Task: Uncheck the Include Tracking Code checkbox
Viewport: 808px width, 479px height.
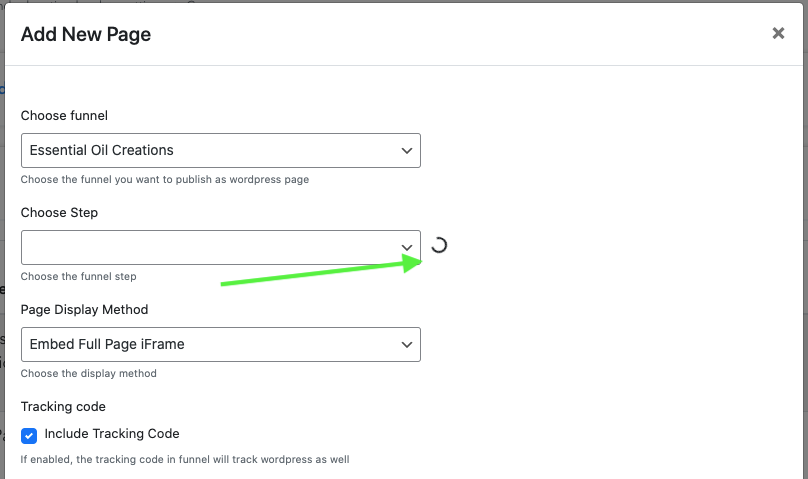Action: 29,435
